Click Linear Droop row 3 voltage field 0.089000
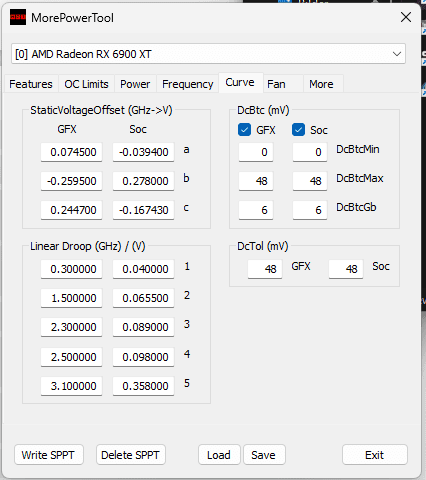426x480 pixels. click(x=143, y=327)
